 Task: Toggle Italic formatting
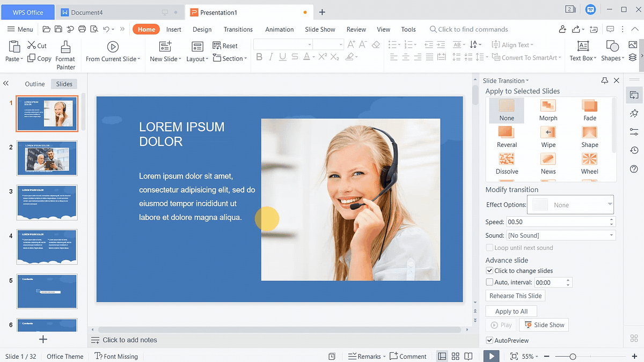tap(271, 57)
